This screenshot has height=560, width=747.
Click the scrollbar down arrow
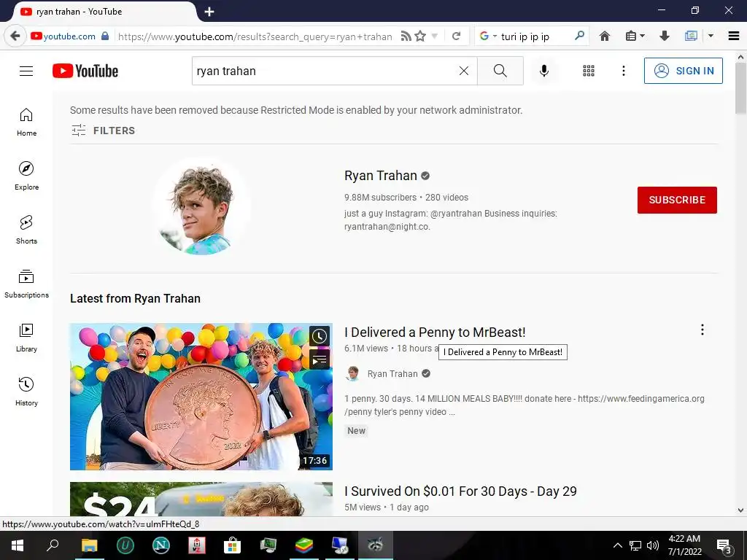click(740, 510)
